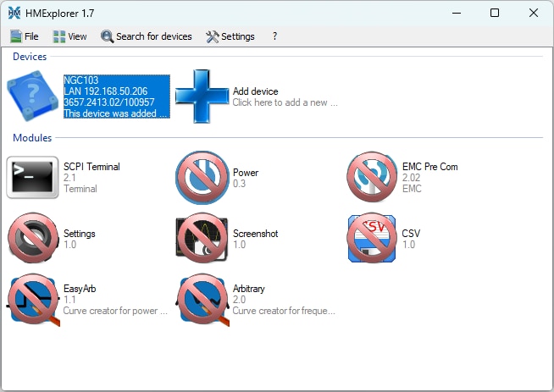Click the Arbitrary module icon
This screenshot has width=554, height=392.
pyautogui.click(x=202, y=300)
